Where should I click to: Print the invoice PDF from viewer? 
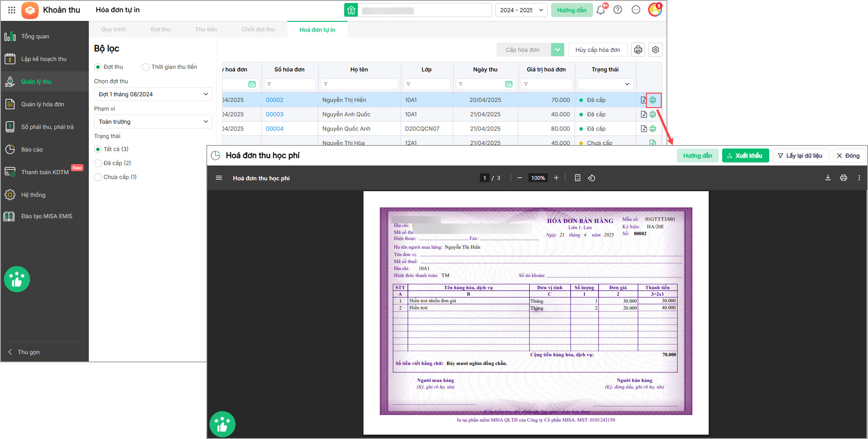[x=844, y=178]
